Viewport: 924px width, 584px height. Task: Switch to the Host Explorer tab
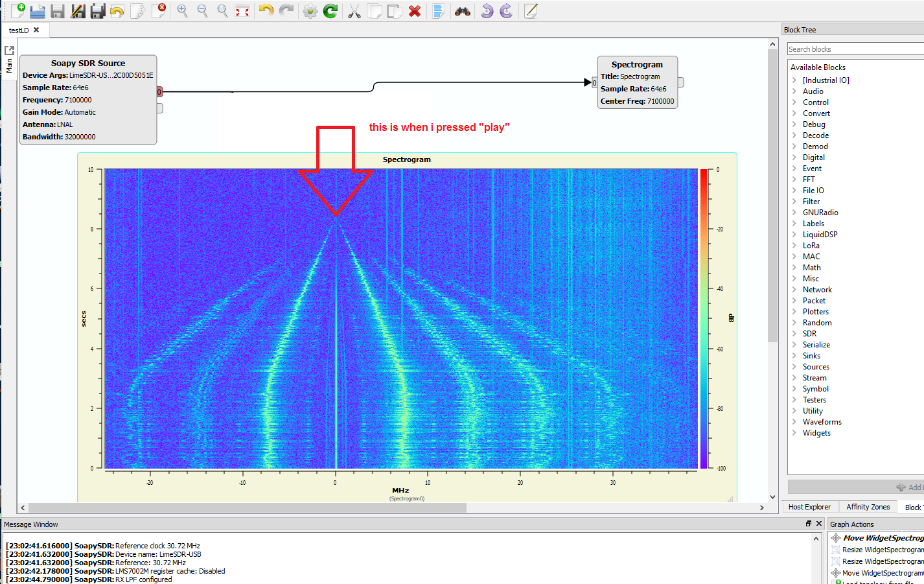pyautogui.click(x=809, y=507)
